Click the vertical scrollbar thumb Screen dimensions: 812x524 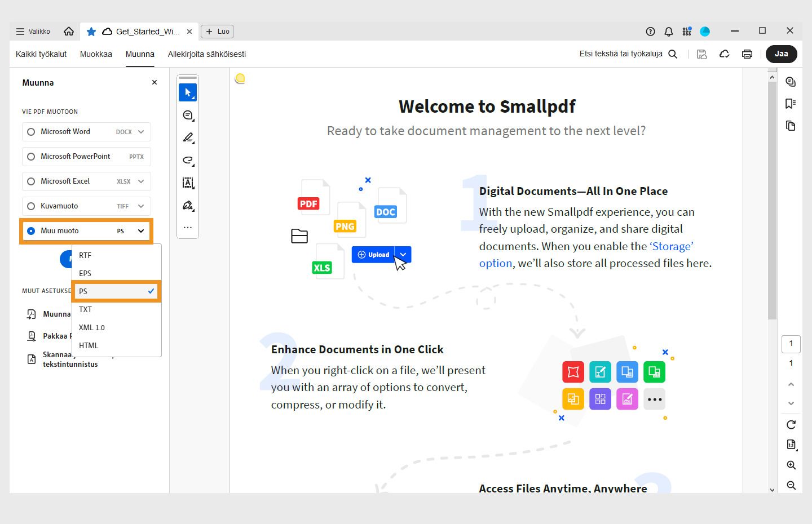tap(772, 200)
